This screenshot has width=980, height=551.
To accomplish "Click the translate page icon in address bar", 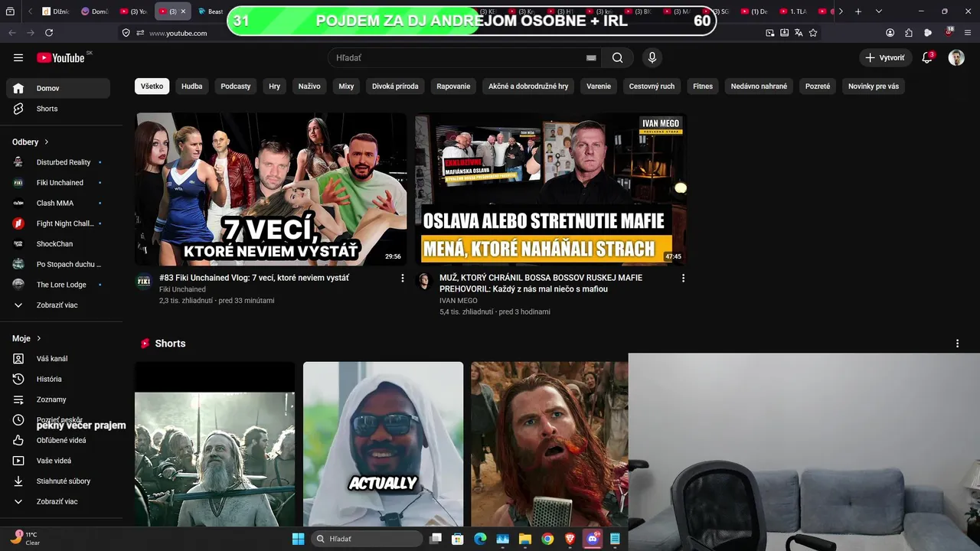I will [x=799, y=33].
